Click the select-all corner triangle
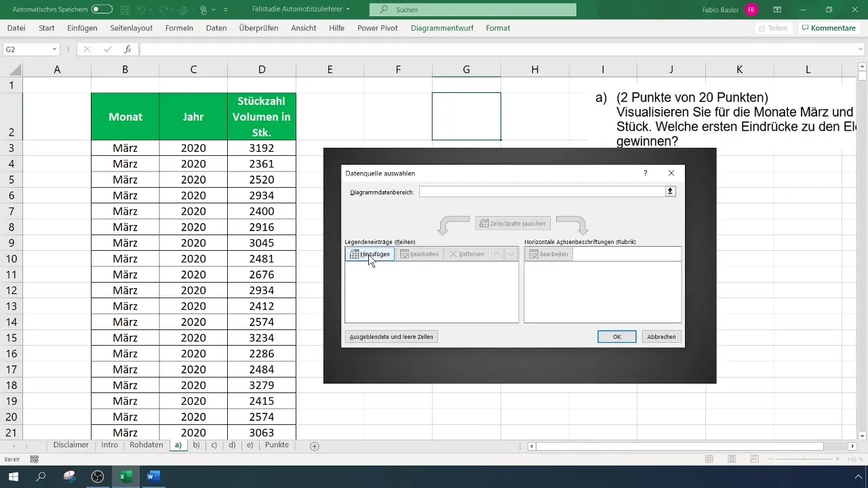The height and width of the screenshot is (488, 868). pos(14,70)
